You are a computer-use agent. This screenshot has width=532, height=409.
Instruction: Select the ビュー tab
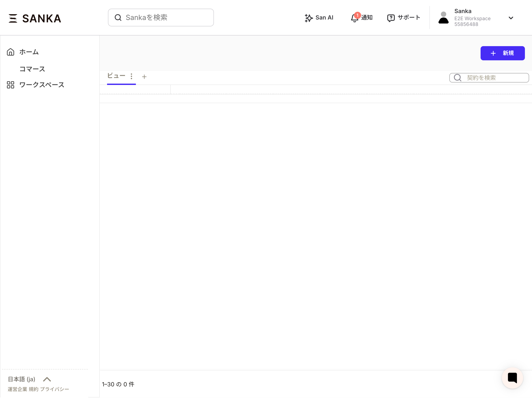[116, 76]
